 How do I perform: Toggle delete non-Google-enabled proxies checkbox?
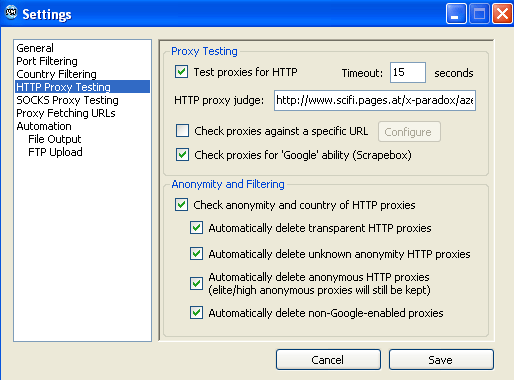tap(196, 313)
